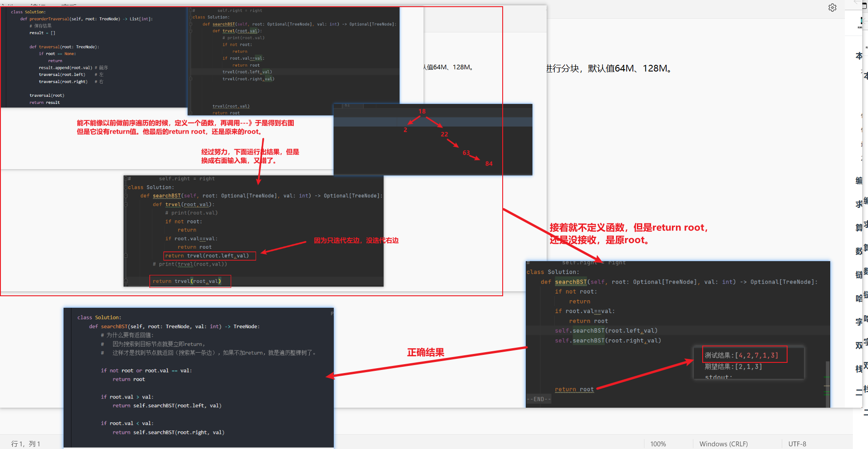The image size is (868, 449).
Task: Click the Windows (CRLF) line ending indicator
Action: [x=724, y=444]
